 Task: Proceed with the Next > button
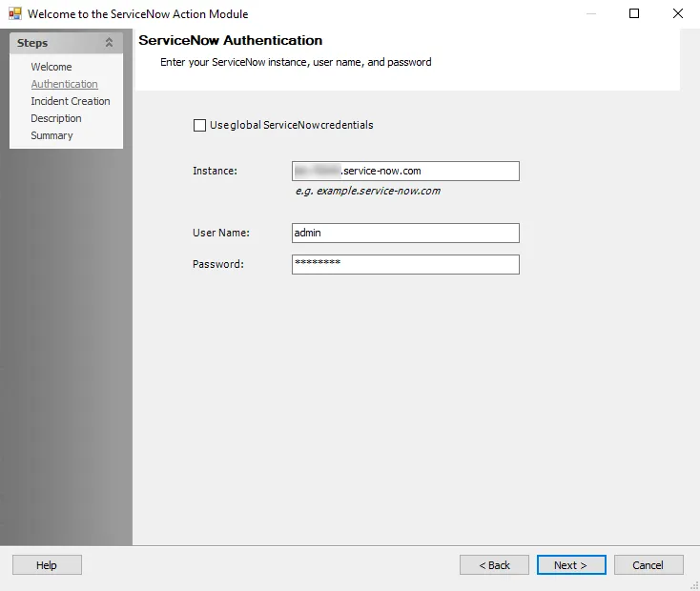click(571, 565)
